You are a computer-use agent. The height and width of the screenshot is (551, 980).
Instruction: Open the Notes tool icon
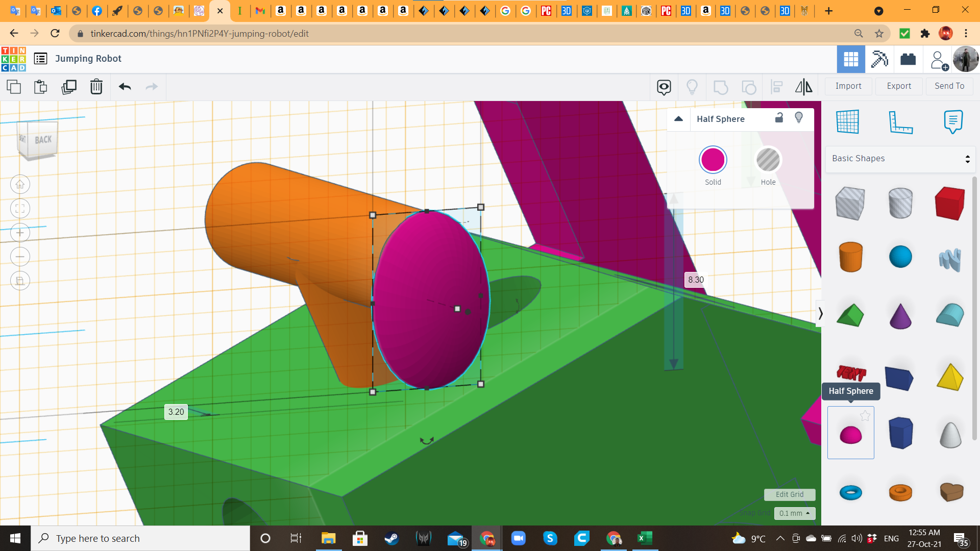(953, 122)
